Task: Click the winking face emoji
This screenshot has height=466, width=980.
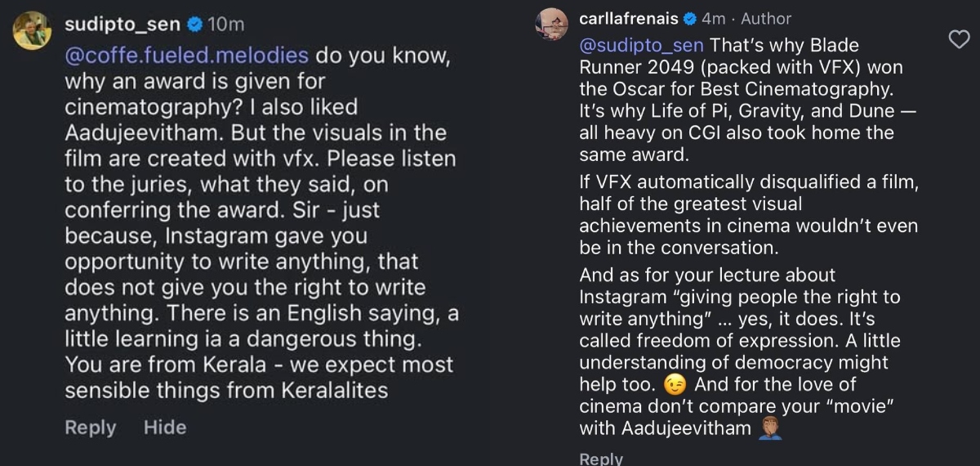Action: (x=674, y=384)
